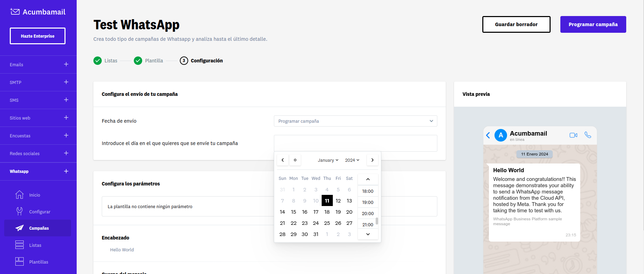Click the Acumbamail avatar in preview
This screenshot has width=644, height=274.
coord(501,135)
